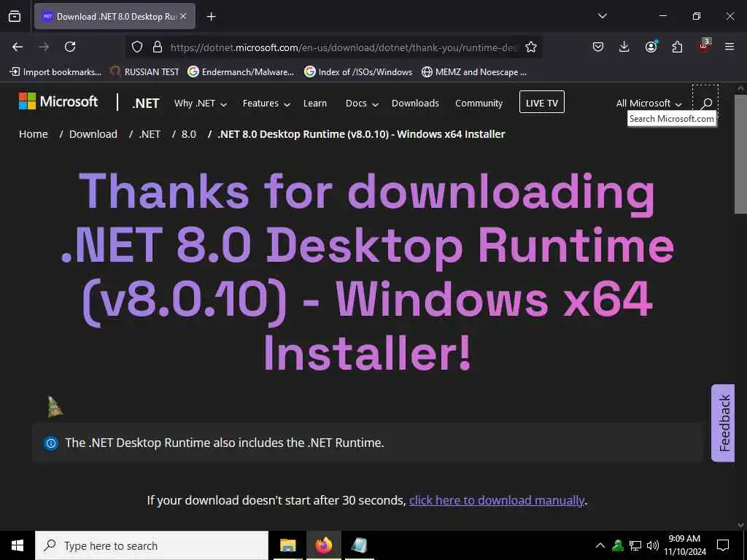Open MEMZ and Noescape bookmark
The image size is (747, 560).
click(x=474, y=72)
